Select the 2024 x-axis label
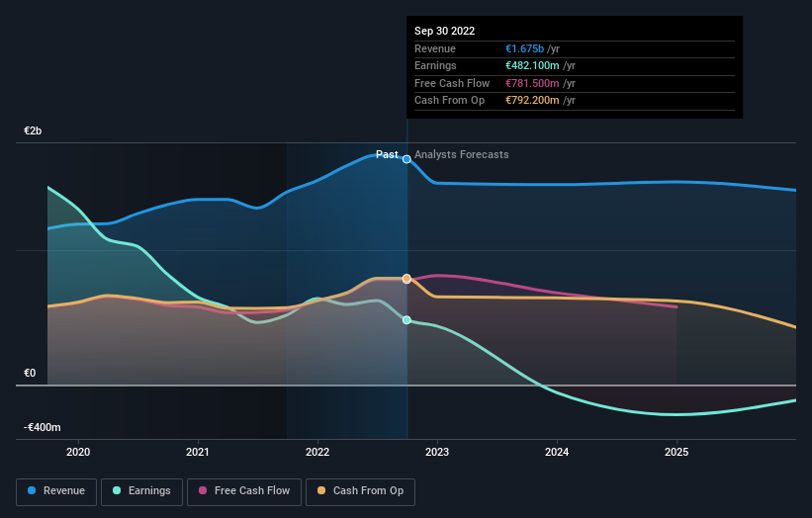 click(557, 453)
